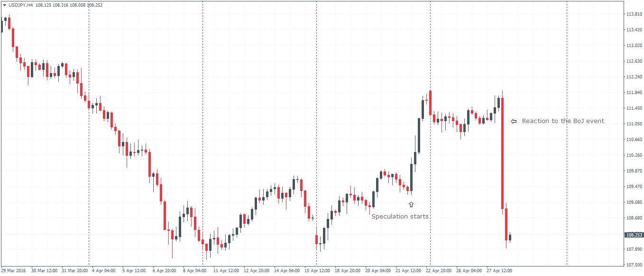This screenshot has width=644, height=276.
Task: Click the '12 Apr 20:00' time axis label
Action: pyautogui.click(x=257, y=271)
